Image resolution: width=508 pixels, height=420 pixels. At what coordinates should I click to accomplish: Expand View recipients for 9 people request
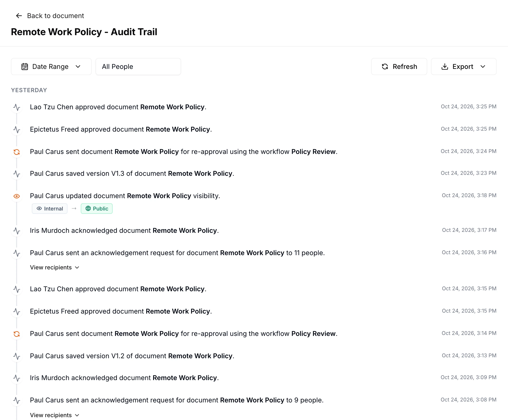point(55,415)
